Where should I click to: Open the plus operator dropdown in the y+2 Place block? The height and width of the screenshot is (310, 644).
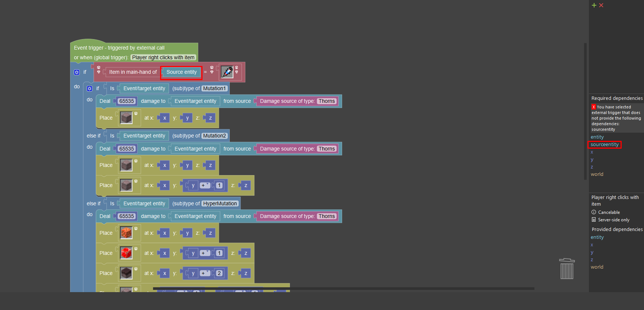click(x=205, y=273)
